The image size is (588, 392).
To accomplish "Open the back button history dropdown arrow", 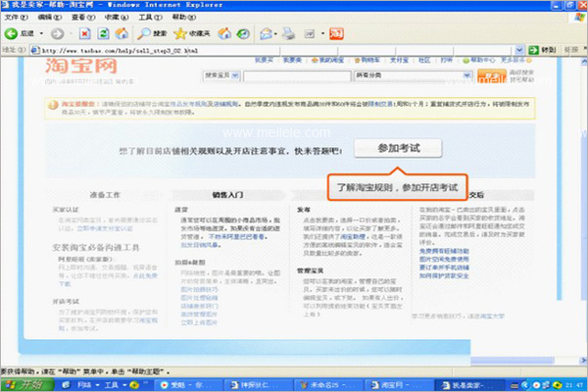I will coord(41,33).
